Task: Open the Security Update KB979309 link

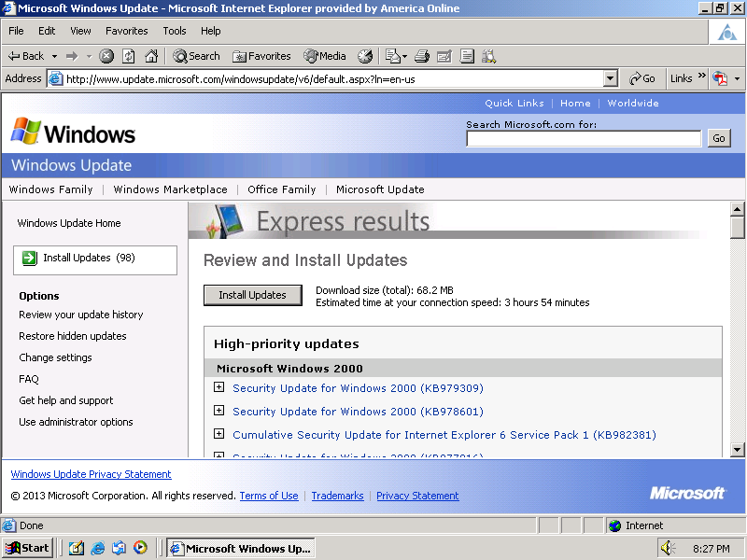Action: click(x=358, y=388)
